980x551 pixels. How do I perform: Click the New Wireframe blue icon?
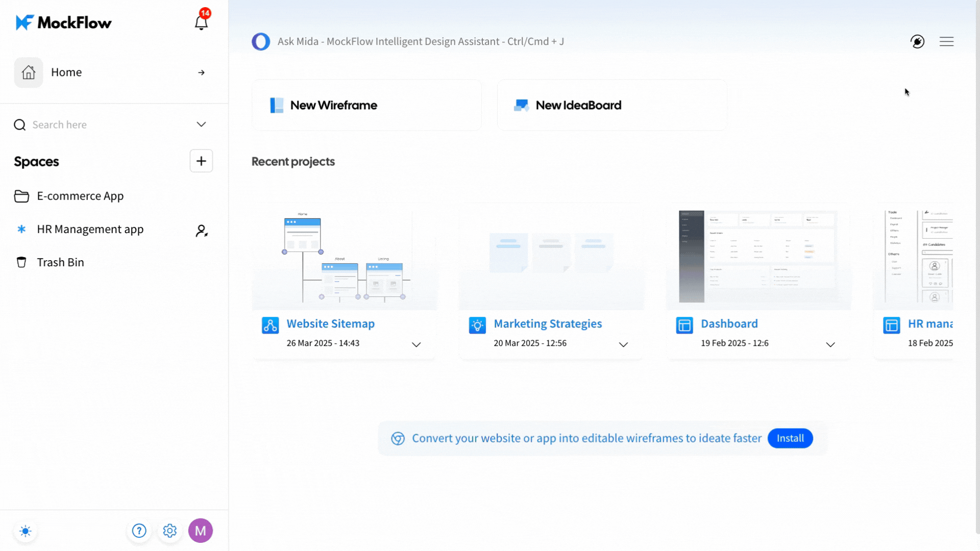click(277, 105)
